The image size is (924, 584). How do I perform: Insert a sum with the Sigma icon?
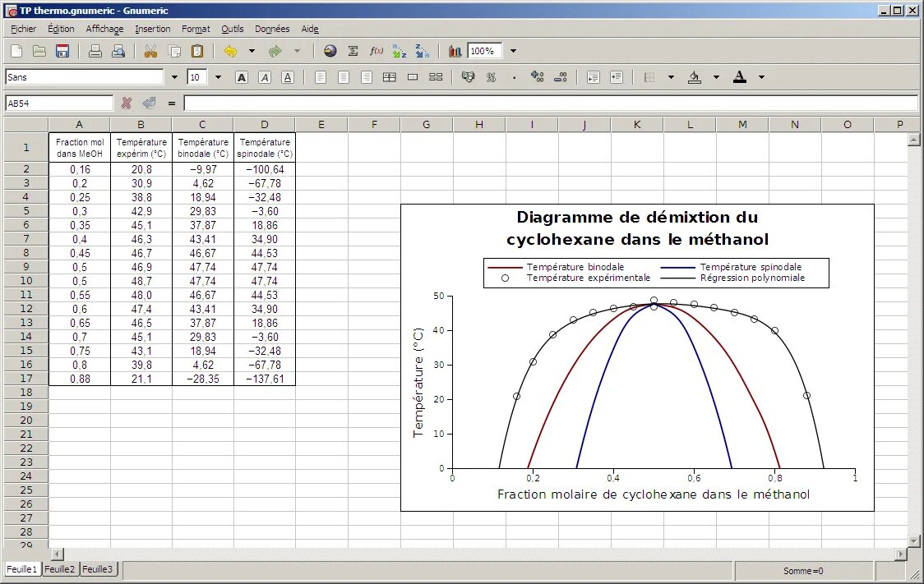[353, 51]
